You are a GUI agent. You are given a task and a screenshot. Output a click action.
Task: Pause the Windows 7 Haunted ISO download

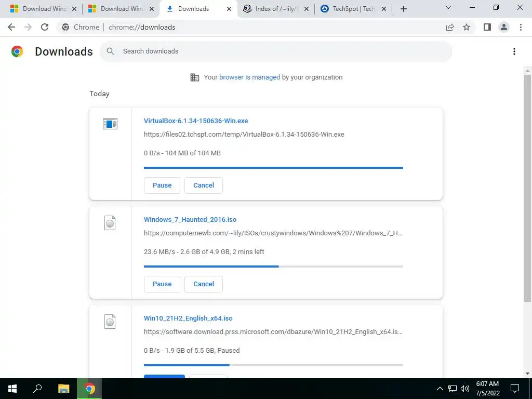[x=162, y=284]
